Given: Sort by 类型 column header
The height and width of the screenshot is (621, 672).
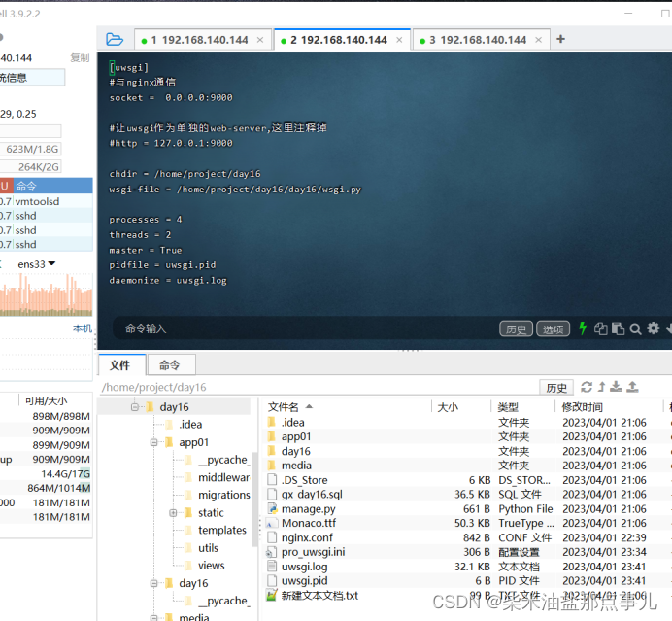Looking at the screenshot, I should [x=522, y=406].
